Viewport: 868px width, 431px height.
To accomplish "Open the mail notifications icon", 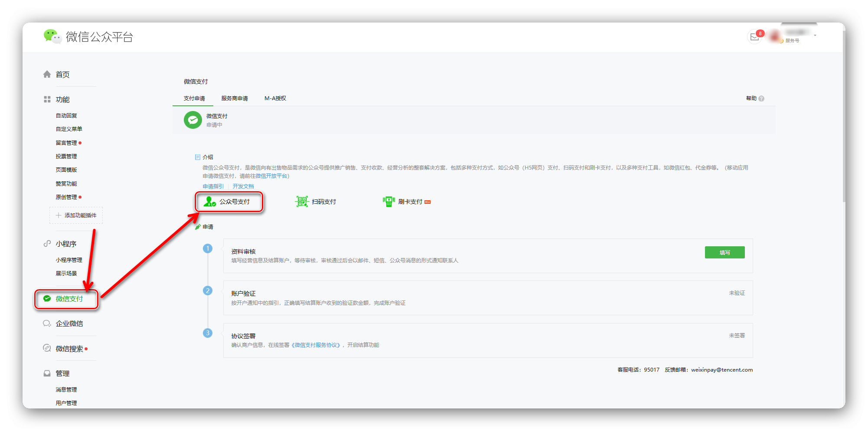I will pyautogui.click(x=754, y=37).
